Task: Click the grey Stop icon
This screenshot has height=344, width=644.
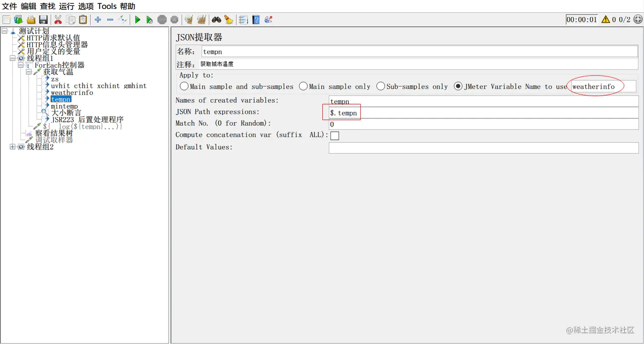Action: point(162,20)
